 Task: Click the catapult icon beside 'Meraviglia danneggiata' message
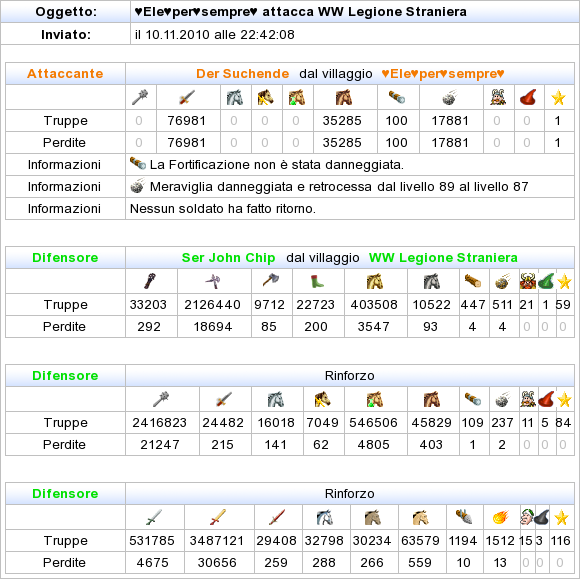click(x=137, y=186)
